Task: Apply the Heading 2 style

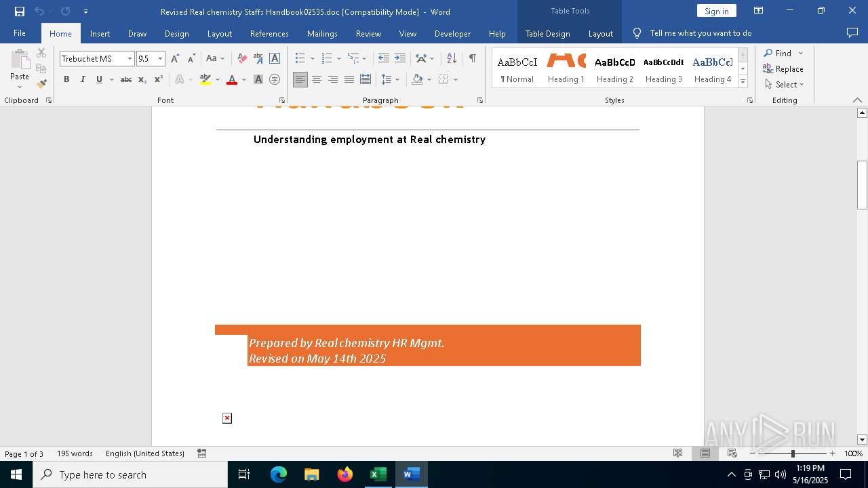Action: click(x=615, y=68)
